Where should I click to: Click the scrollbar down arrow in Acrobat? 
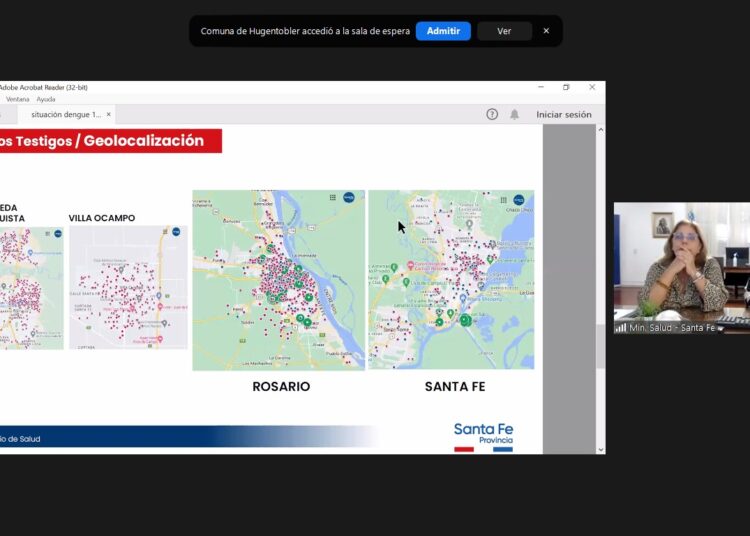point(600,449)
